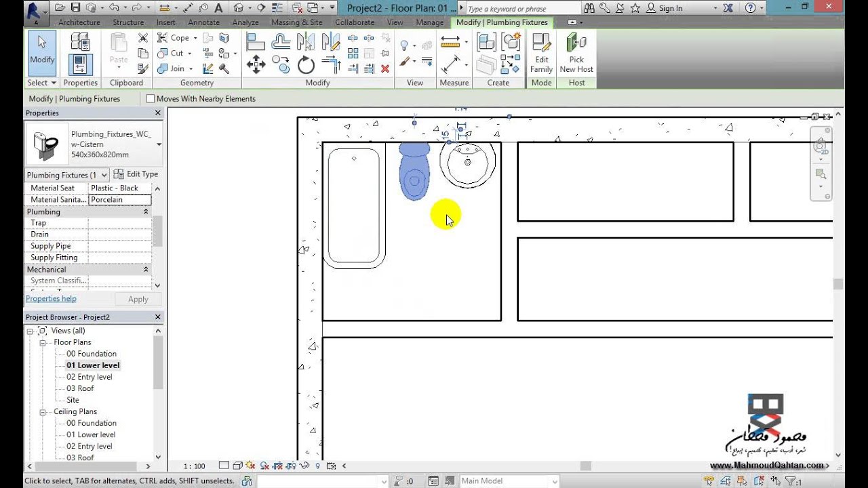This screenshot has width=868, height=488.
Task: Click Pick New Host button
Action: (x=576, y=54)
